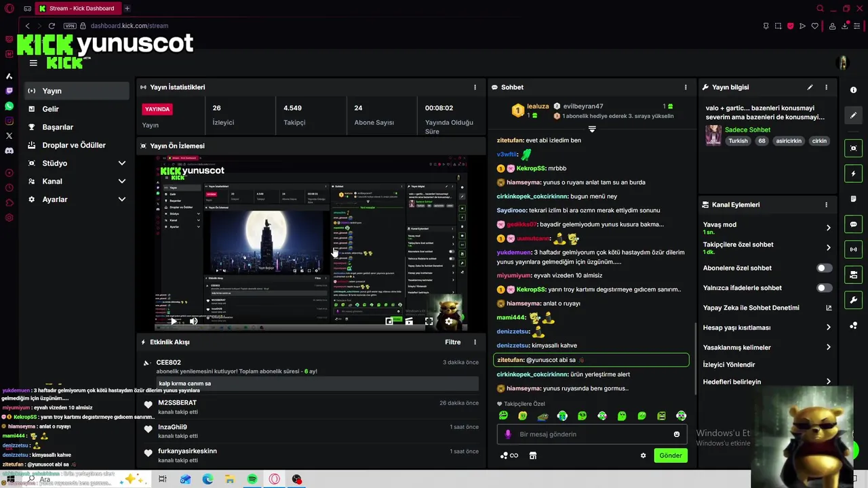Click the Turkish tag in Yayın bilgisi

tap(738, 141)
